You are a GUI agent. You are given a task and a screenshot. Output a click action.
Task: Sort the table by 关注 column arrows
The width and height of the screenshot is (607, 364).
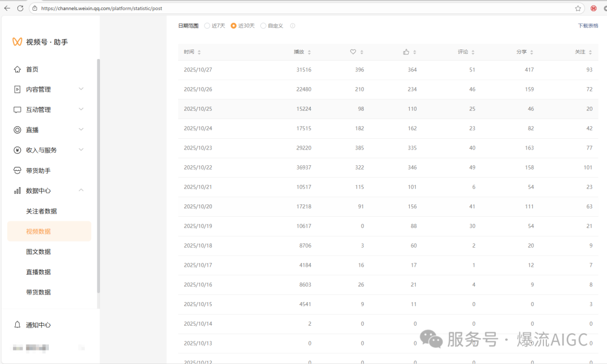[590, 52]
